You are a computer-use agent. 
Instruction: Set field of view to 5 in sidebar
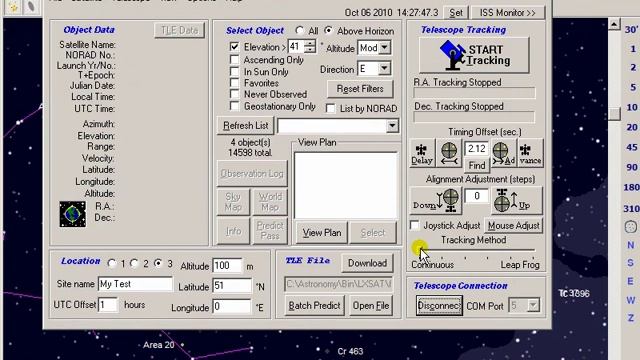coord(633,87)
